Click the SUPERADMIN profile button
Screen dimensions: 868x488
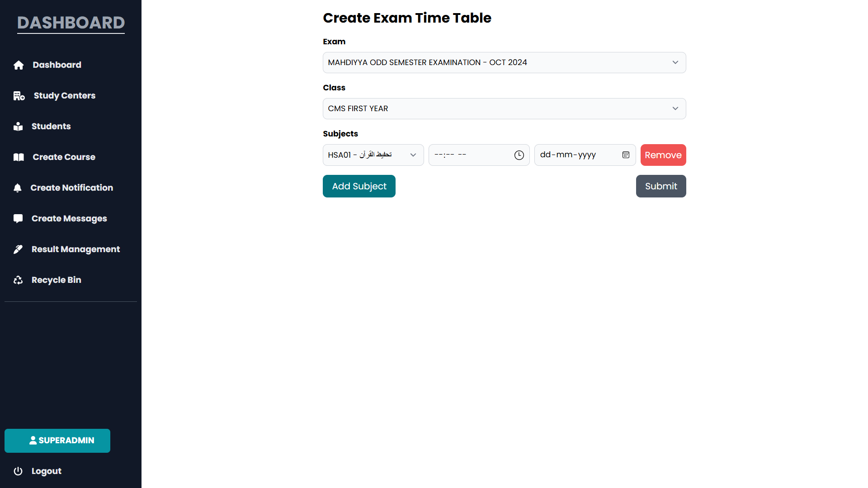pos(57,441)
